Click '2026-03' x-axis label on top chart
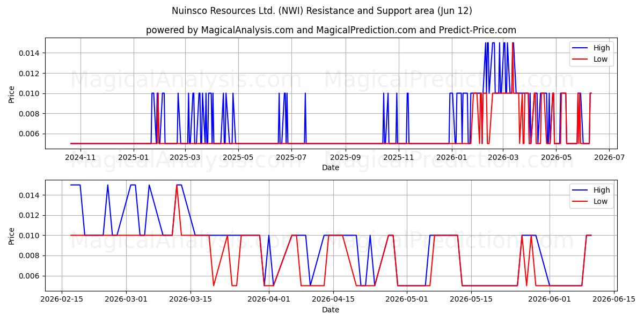This screenshot has width=644, height=322. pos(503,157)
